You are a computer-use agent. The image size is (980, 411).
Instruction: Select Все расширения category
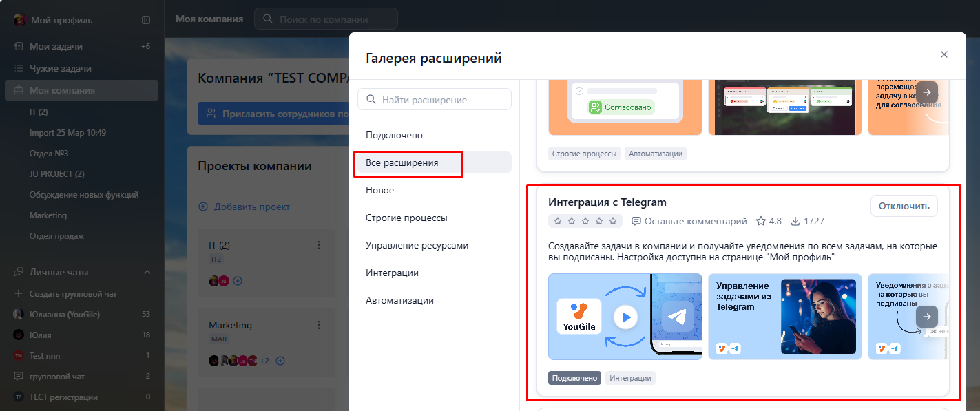coord(435,162)
